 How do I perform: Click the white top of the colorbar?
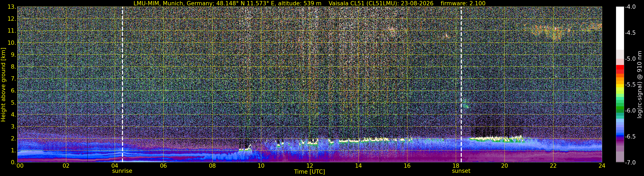[620, 27]
